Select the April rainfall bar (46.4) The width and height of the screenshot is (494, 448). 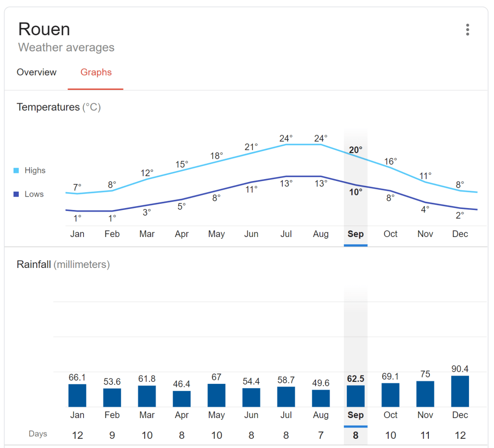click(x=181, y=399)
